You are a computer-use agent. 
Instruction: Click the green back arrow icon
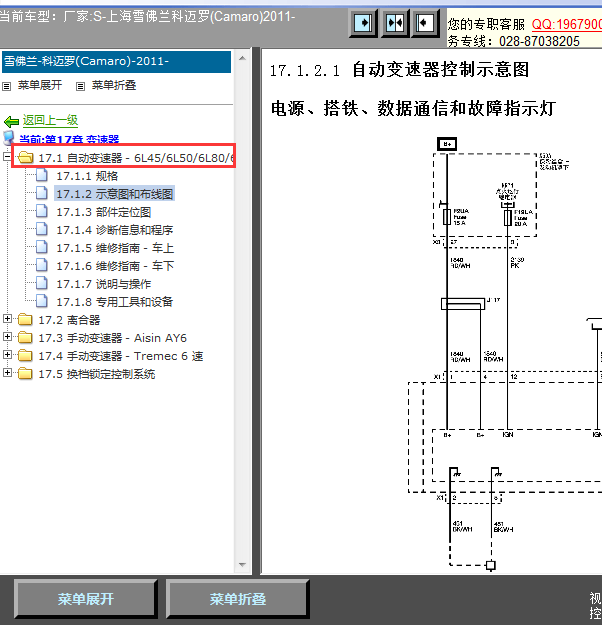coord(12,121)
